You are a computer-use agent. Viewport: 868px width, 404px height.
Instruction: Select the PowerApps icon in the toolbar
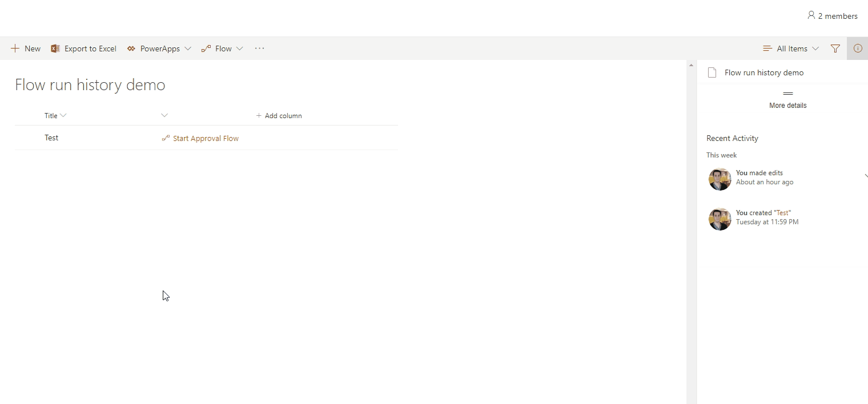click(x=131, y=49)
